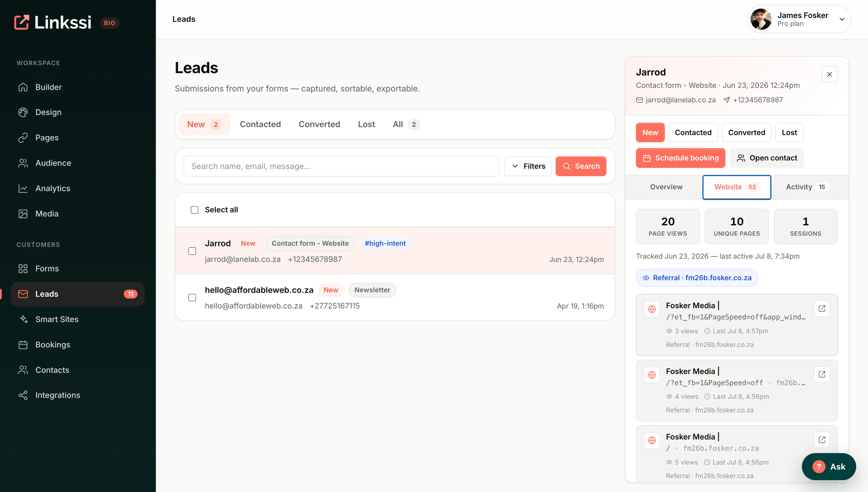Switch to the New leads tab
868x492 pixels.
[x=204, y=124]
